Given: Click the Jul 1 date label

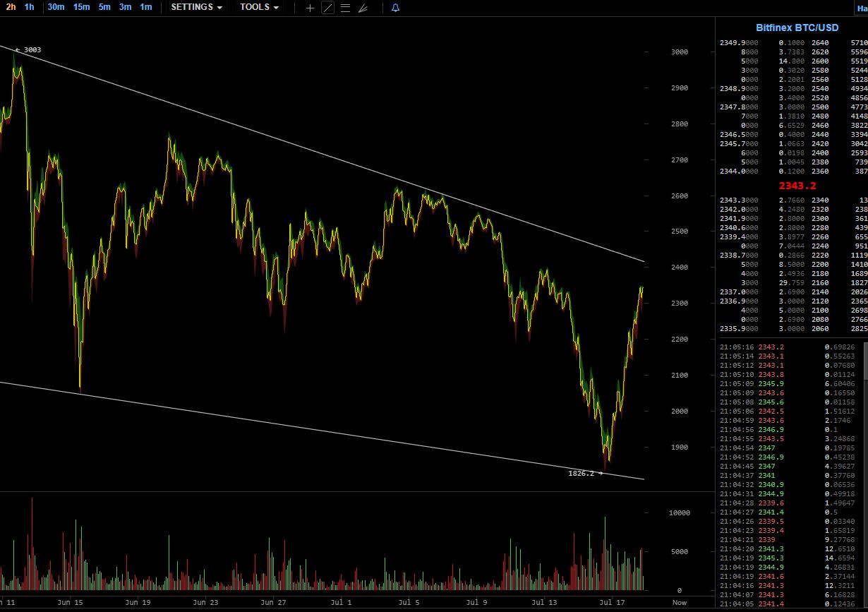Looking at the screenshot, I should pos(342,603).
